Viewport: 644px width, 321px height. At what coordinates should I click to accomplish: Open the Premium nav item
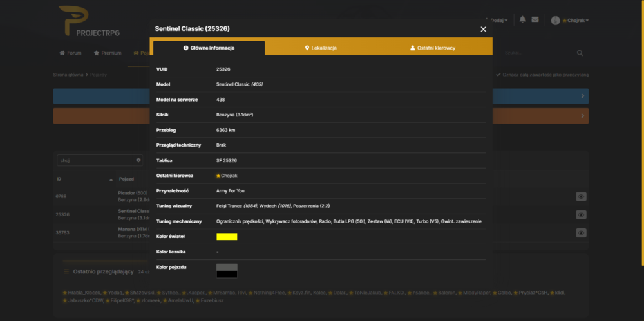click(108, 53)
